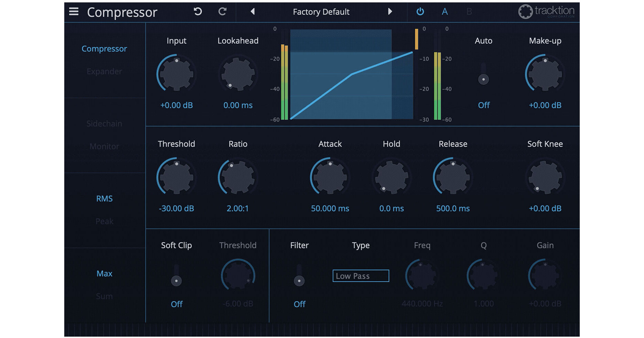Enable the Auto make-up gain switch
This screenshot has height=338, width=644.
484,79
